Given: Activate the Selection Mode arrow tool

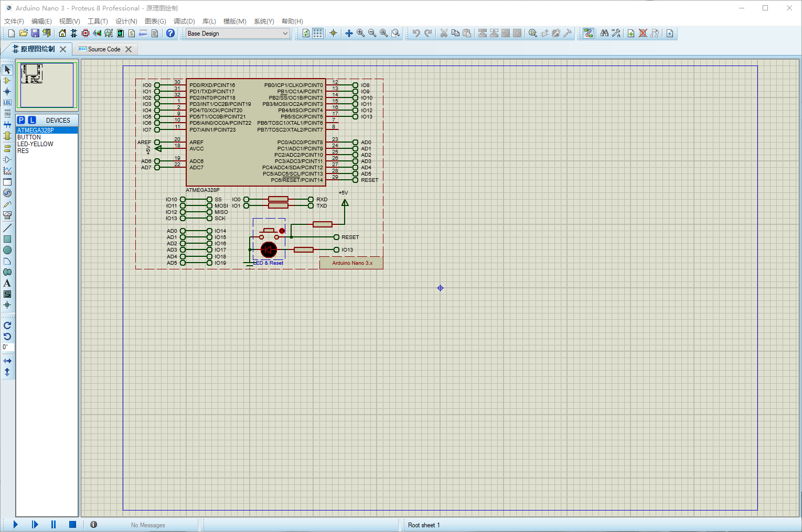Looking at the screenshot, I should tap(7, 70).
